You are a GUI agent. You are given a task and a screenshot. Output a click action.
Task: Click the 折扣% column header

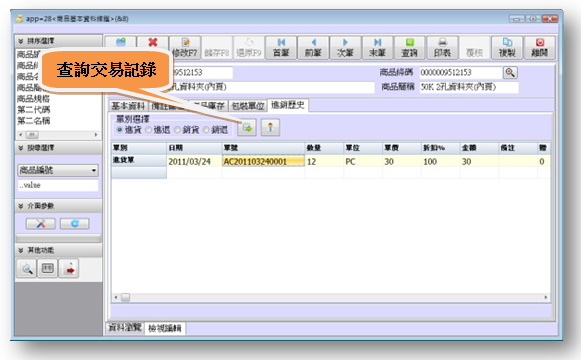point(441,148)
